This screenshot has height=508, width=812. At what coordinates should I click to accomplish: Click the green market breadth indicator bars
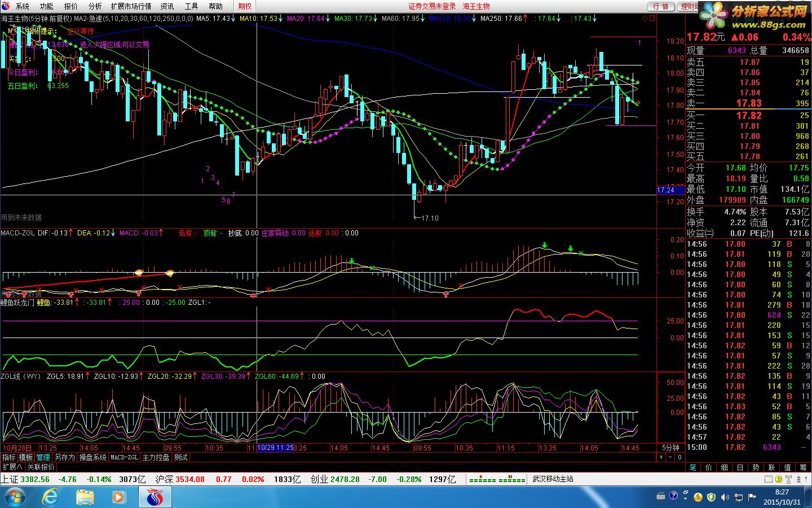click(x=497, y=480)
